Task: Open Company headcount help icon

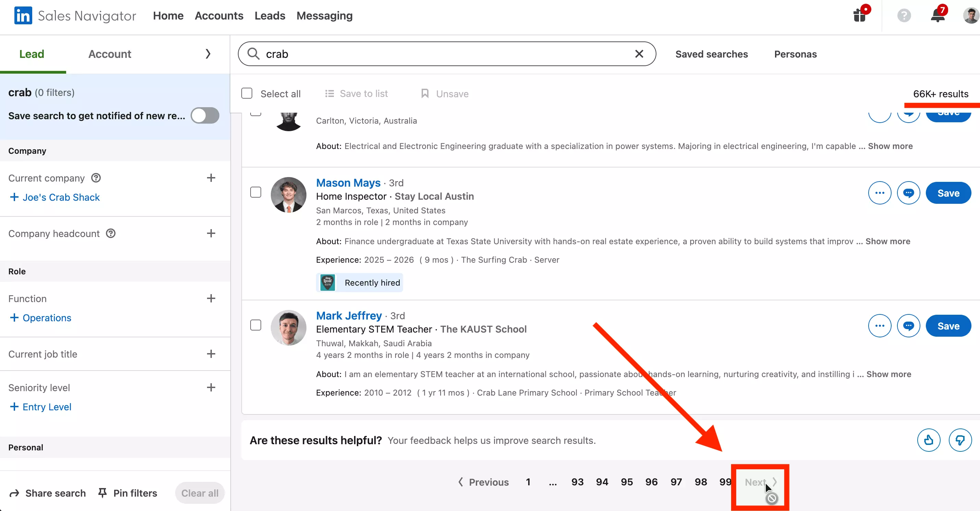Action: [x=111, y=234]
